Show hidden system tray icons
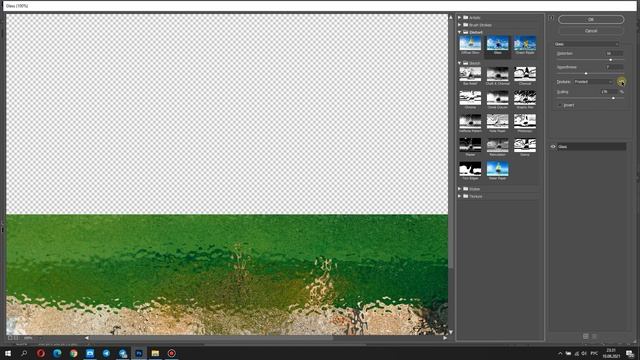640x360 pixels. tap(560, 353)
